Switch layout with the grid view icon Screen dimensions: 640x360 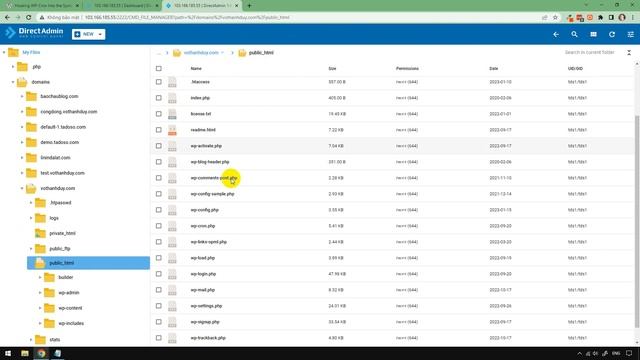tap(593, 35)
